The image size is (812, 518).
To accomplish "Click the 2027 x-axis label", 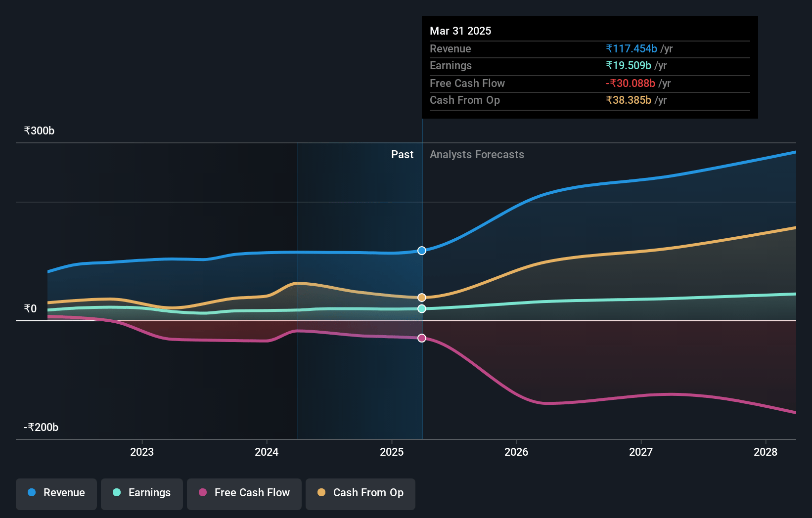I will pos(641,452).
